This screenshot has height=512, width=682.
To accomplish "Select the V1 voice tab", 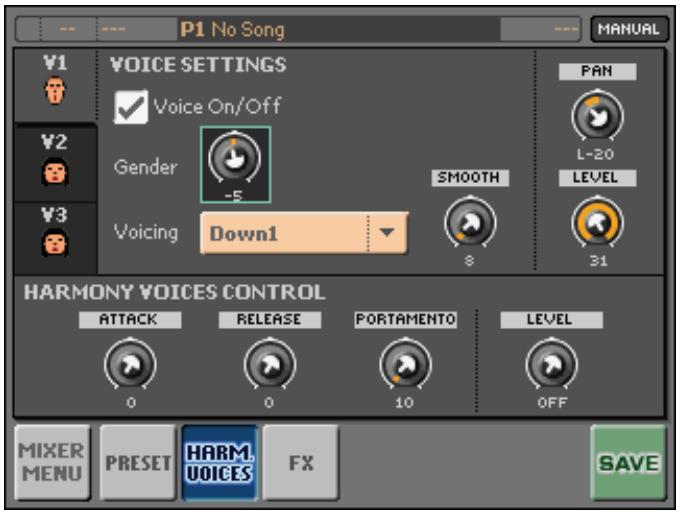I will click(x=55, y=85).
